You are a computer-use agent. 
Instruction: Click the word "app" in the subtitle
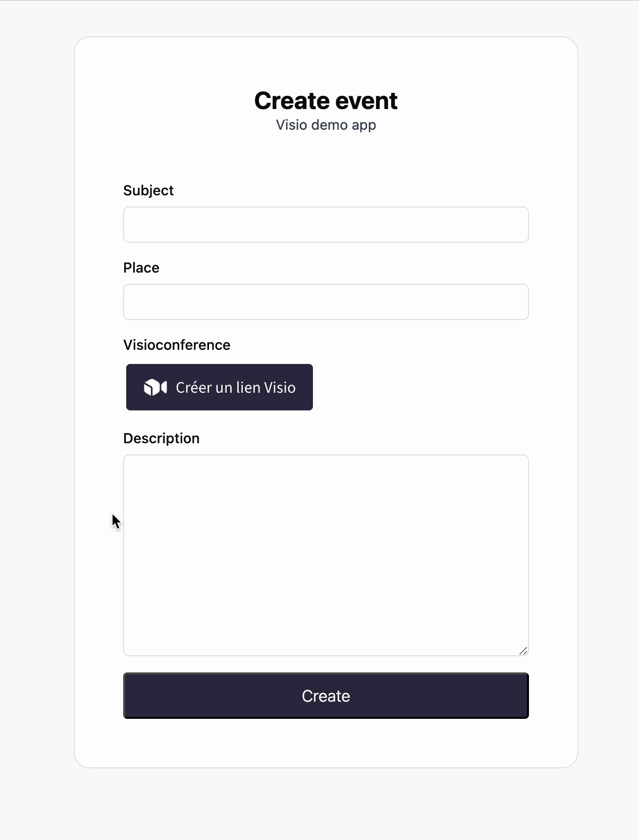click(x=364, y=126)
